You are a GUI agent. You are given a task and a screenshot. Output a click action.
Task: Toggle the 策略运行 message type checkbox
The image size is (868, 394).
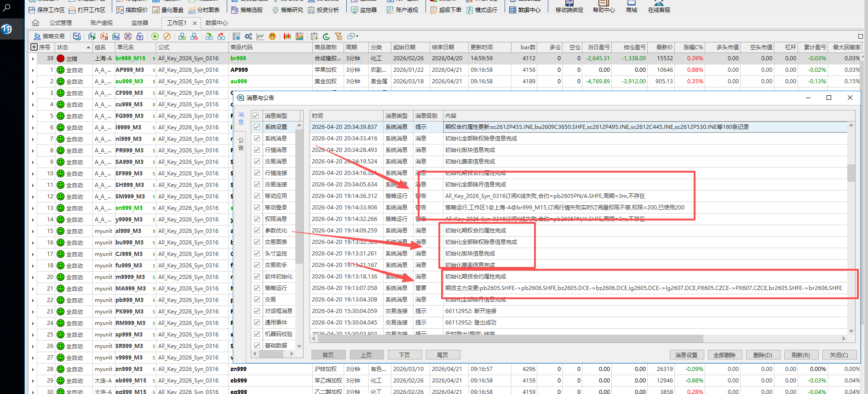pos(257,288)
